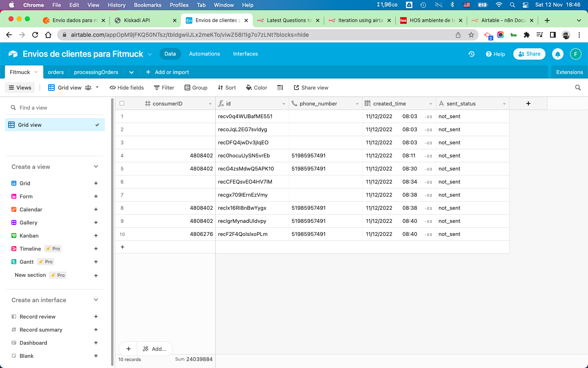Click the plus next to Kanban view
Viewport: 588px width, 368px height.
click(x=96, y=236)
